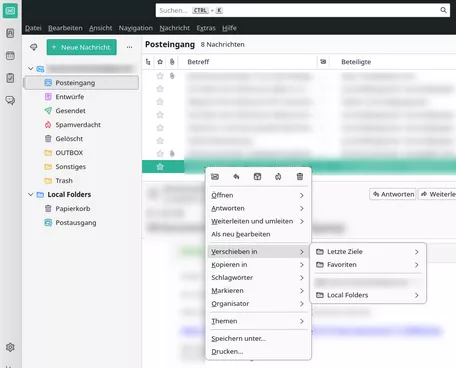Click the Favoriten folder icon in submenu
The height and width of the screenshot is (368, 456).
coord(320,265)
